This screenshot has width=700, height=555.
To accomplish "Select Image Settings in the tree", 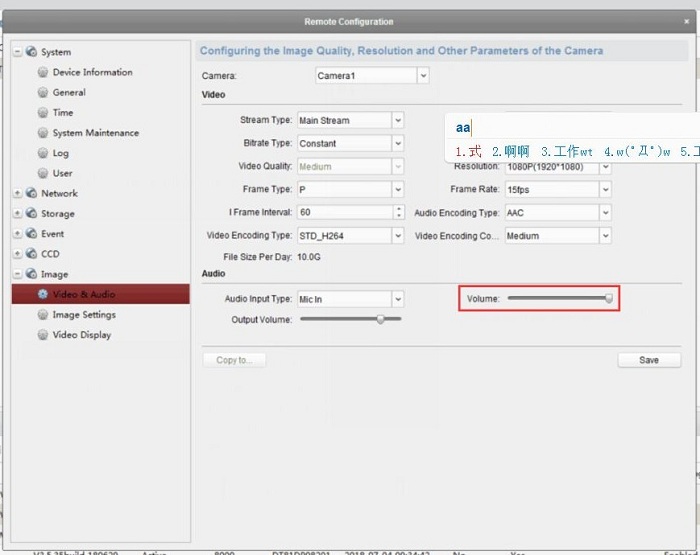I will (84, 315).
